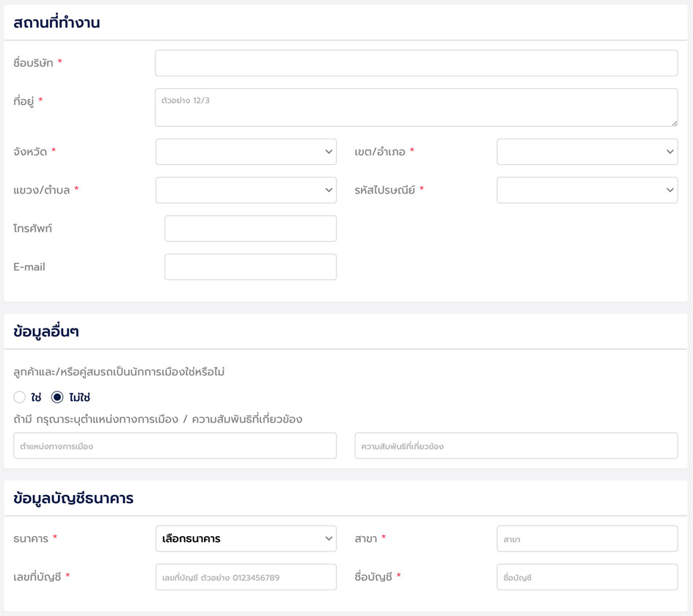
Task: Click the เลขที่บัญชี account number field
Action: click(x=246, y=577)
